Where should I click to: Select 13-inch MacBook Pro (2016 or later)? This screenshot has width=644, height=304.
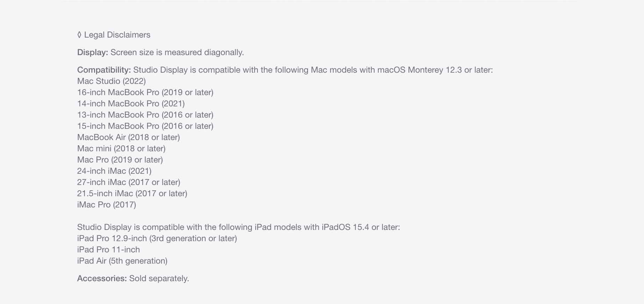point(145,115)
